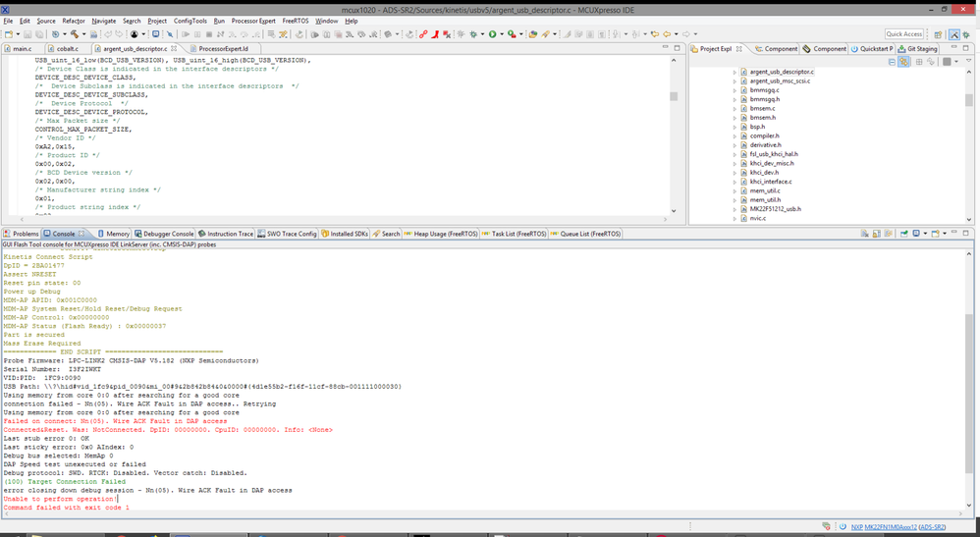Open the Task List (FreeRTOS) tab
Viewport: 980px width, 537px height.
[x=514, y=234]
